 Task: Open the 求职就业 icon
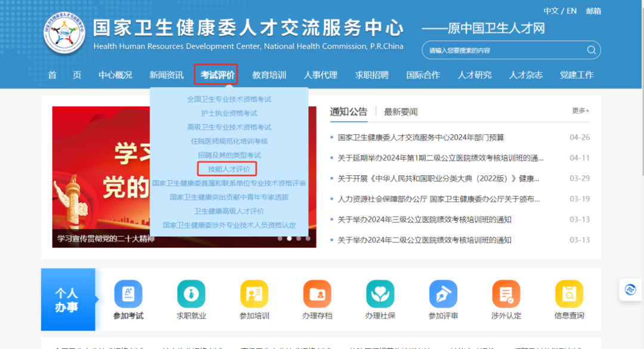tap(191, 294)
